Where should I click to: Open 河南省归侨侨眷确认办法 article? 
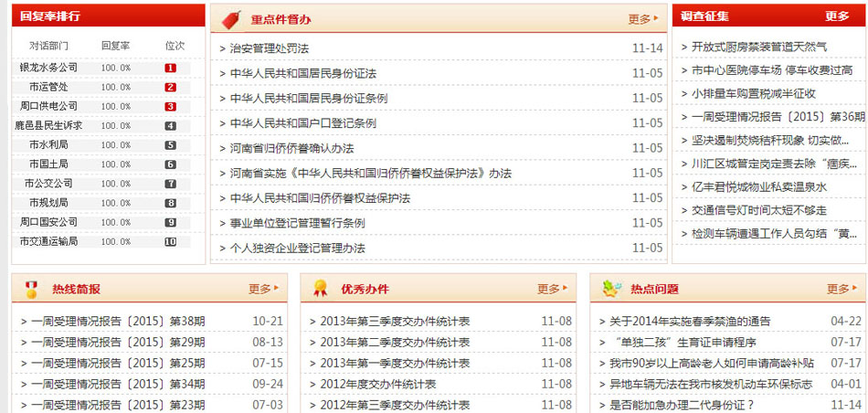pos(291,148)
